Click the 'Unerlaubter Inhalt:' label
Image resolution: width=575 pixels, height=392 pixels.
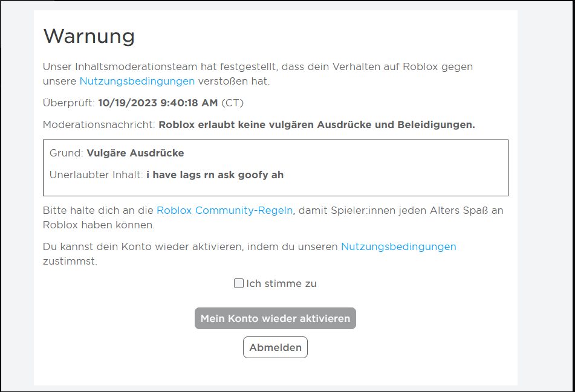click(x=96, y=175)
